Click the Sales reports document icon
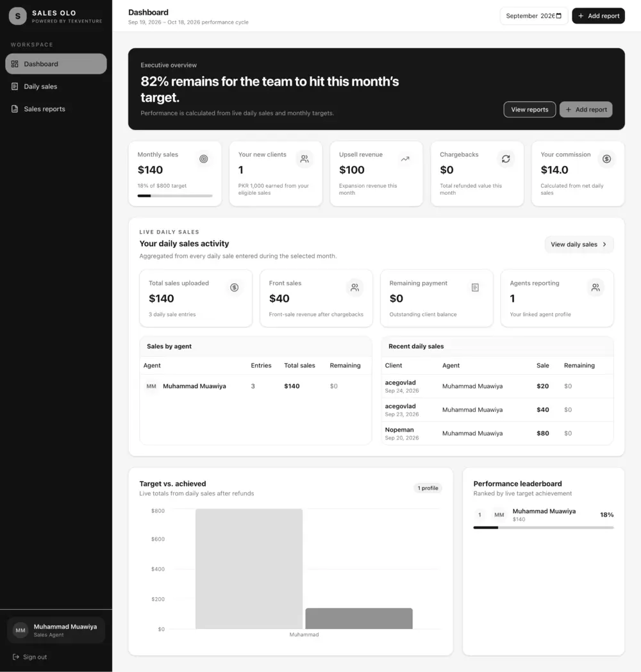 tap(15, 109)
